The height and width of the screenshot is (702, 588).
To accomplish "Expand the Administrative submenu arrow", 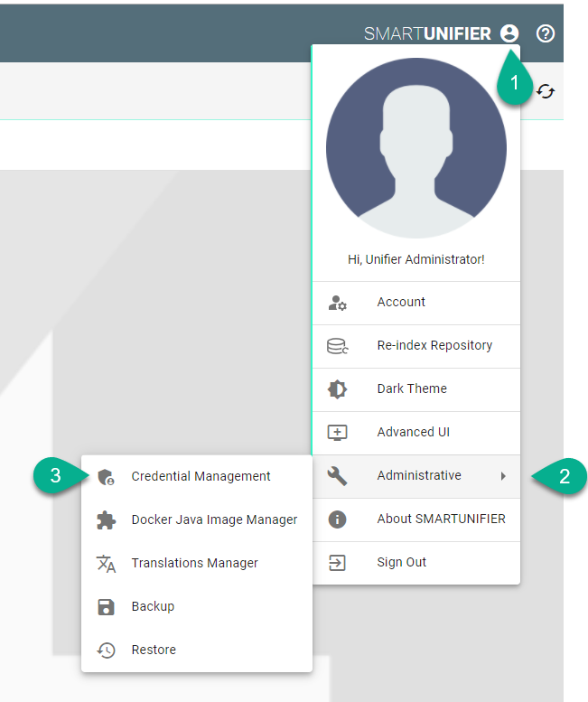I will click(x=503, y=476).
